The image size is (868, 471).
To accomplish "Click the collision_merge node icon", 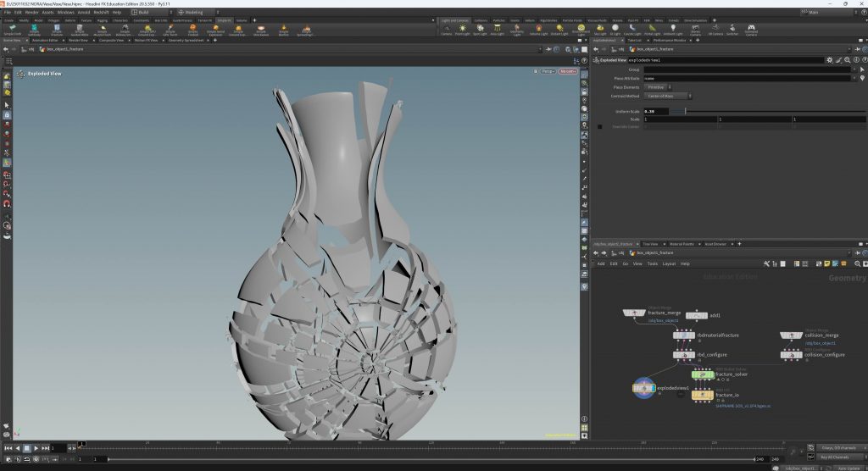I will (791, 335).
